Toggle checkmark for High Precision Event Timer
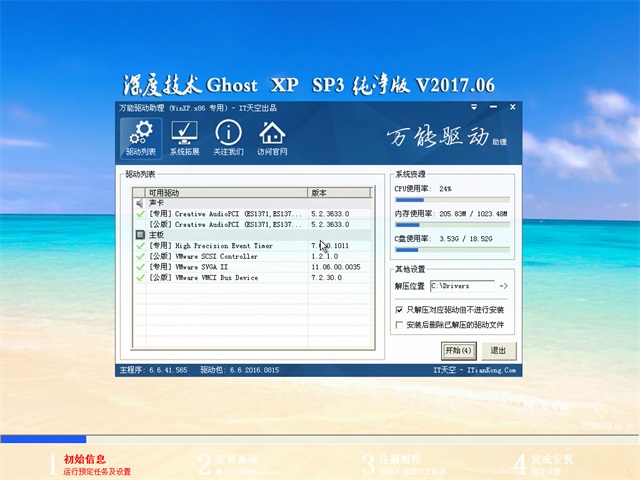The height and width of the screenshot is (480, 640). pos(140,245)
